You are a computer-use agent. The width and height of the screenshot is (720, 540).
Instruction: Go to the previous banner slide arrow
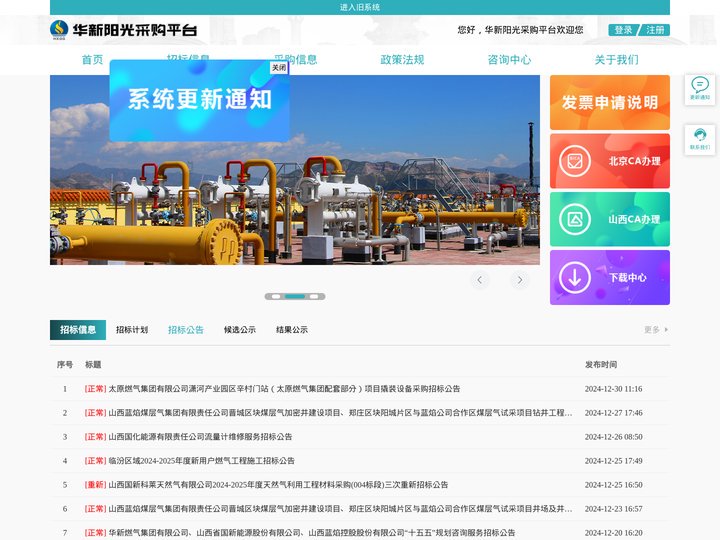(479, 280)
